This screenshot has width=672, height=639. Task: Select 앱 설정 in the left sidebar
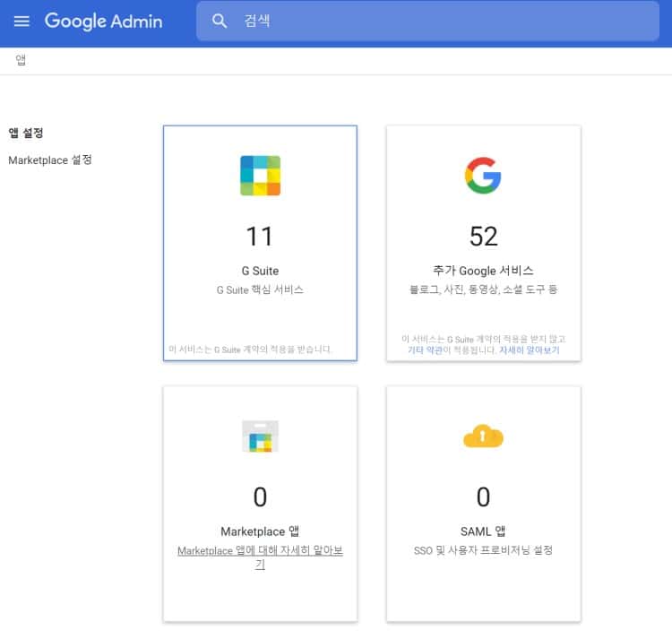click(x=26, y=133)
